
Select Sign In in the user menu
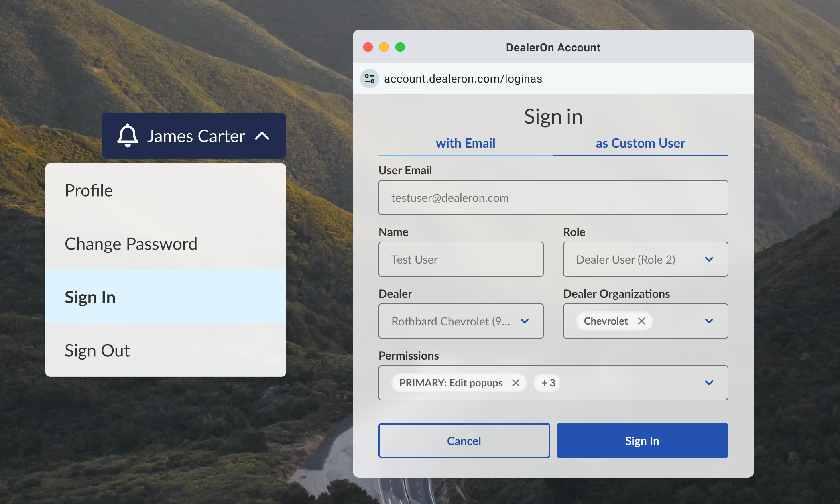[x=166, y=297]
